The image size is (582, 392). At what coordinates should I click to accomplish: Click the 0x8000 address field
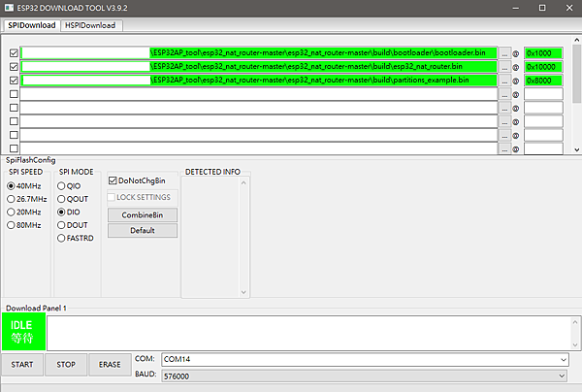(x=543, y=81)
